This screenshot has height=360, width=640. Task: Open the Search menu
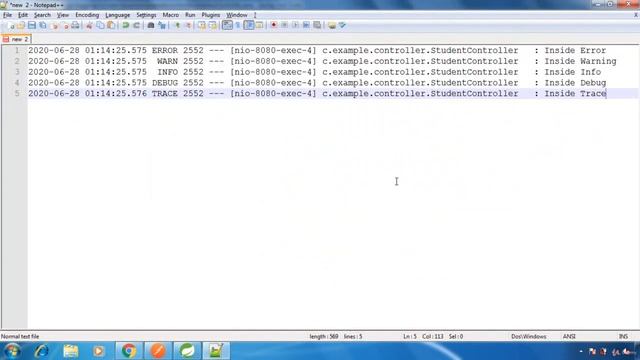[42, 15]
